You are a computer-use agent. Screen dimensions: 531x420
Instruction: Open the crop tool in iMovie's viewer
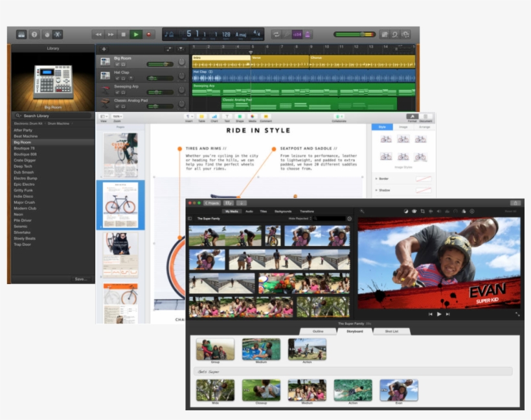pos(422,211)
